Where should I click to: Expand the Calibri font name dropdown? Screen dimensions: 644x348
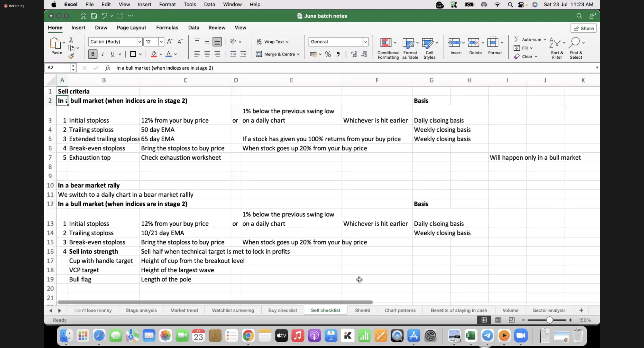(139, 42)
